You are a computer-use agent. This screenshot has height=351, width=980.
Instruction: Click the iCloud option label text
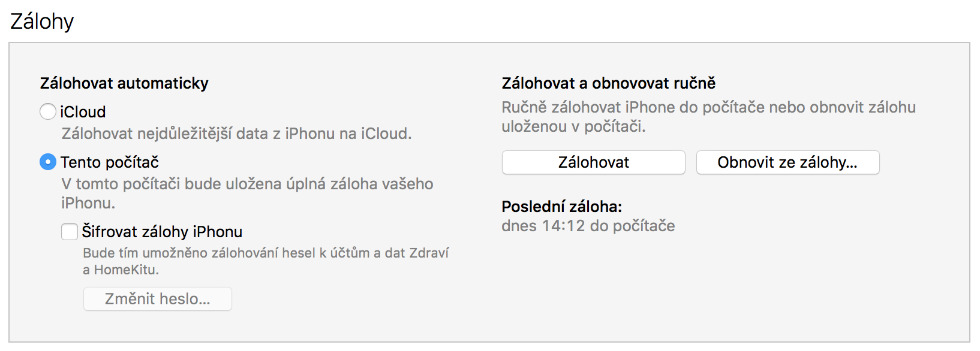pos(83,112)
